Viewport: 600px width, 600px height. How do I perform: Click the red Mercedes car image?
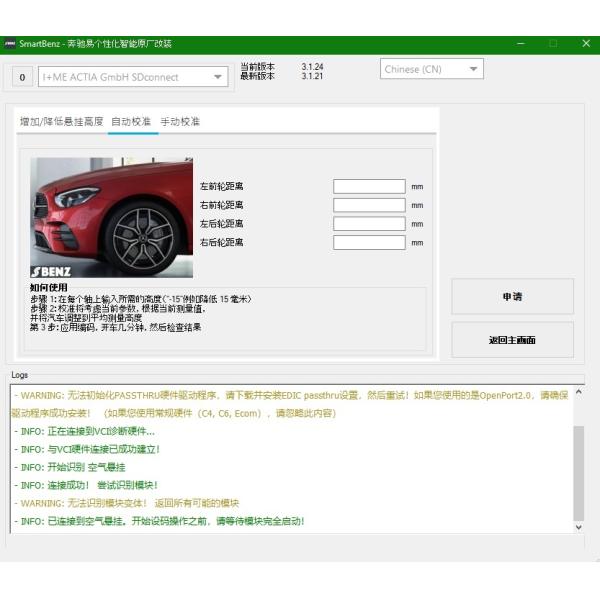[x=111, y=217]
